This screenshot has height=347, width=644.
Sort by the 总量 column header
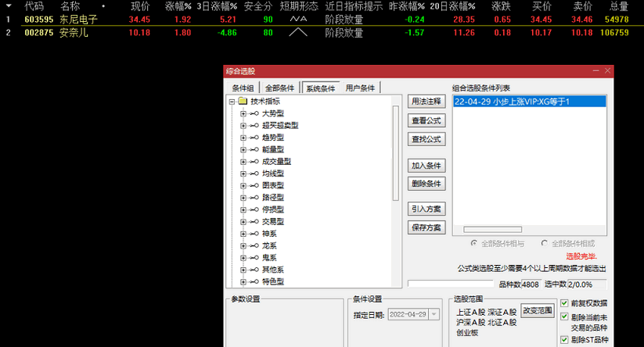pos(619,6)
